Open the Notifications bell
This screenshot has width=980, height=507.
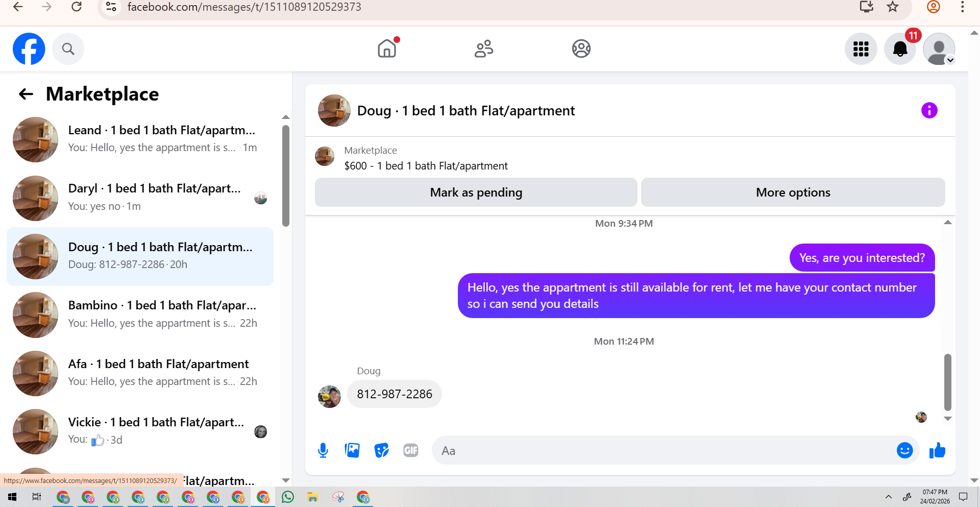pyautogui.click(x=900, y=49)
